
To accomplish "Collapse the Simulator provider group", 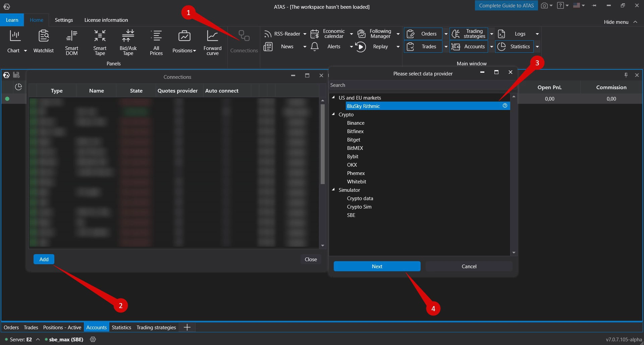I will [x=333, y=190].
